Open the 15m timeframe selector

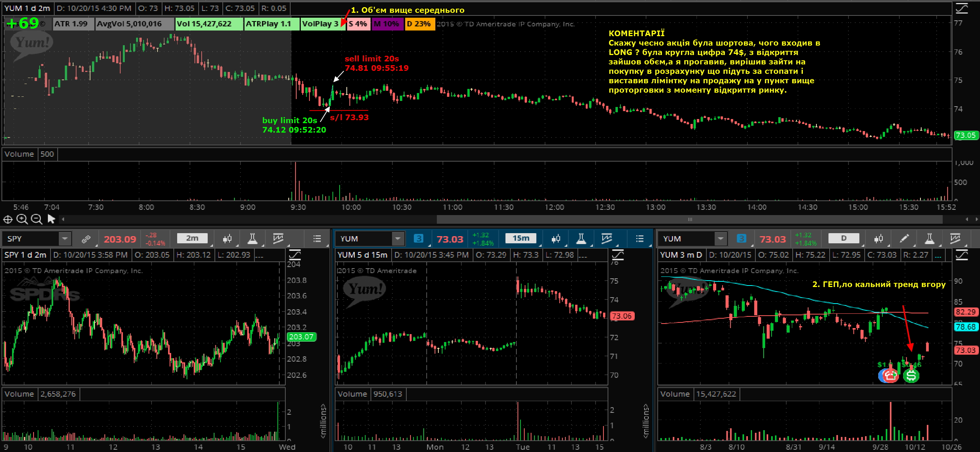[x=521, y=238]
